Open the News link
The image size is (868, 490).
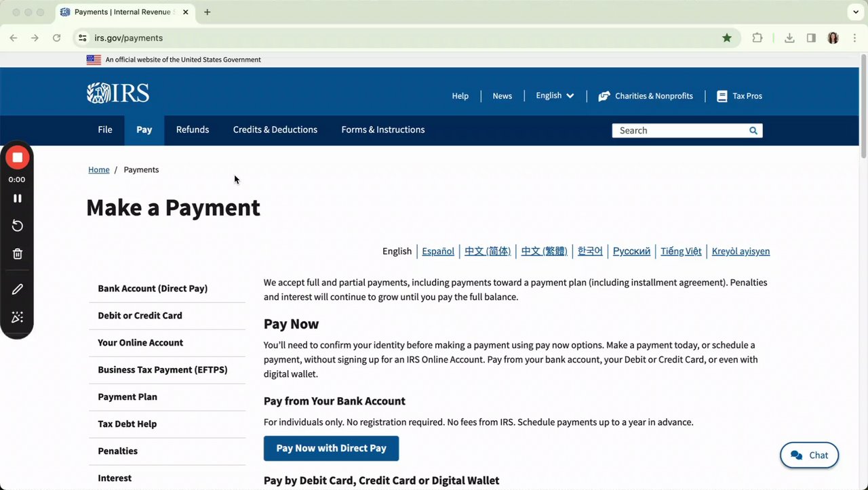[502, 96]
